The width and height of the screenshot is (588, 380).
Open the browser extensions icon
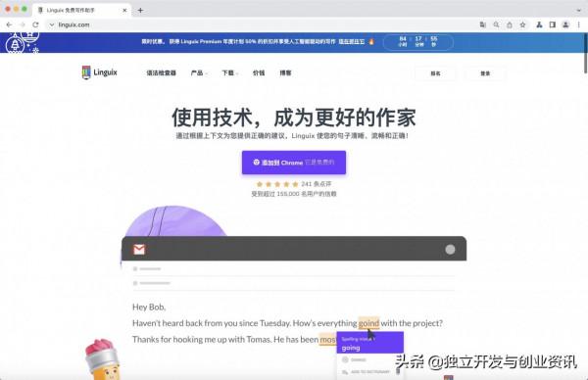click(x=539, y=24)
